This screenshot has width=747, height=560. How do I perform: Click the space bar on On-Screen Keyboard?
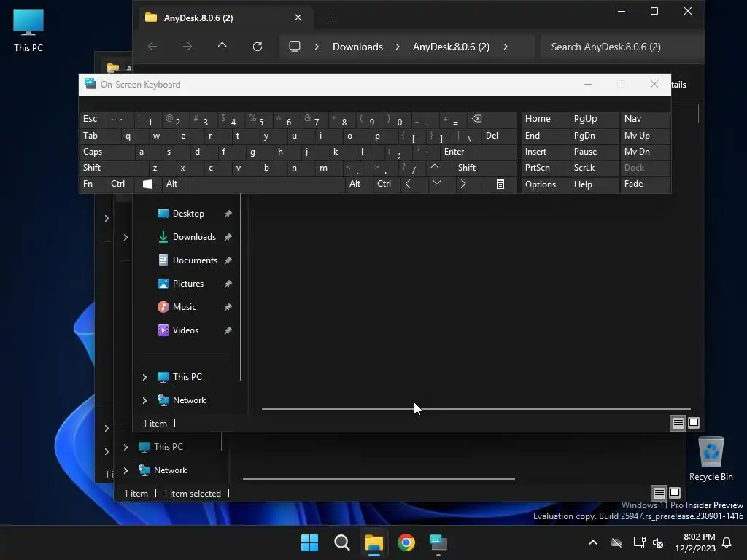267,184
